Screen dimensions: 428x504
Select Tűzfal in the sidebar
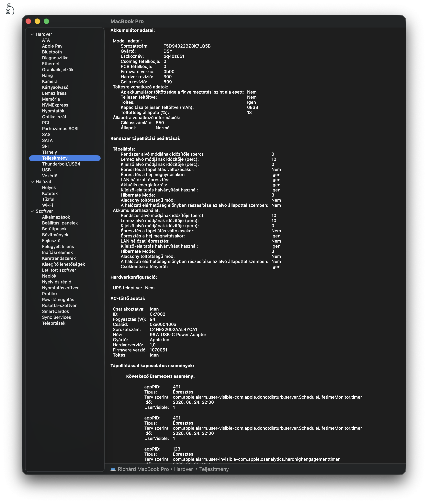48,199
